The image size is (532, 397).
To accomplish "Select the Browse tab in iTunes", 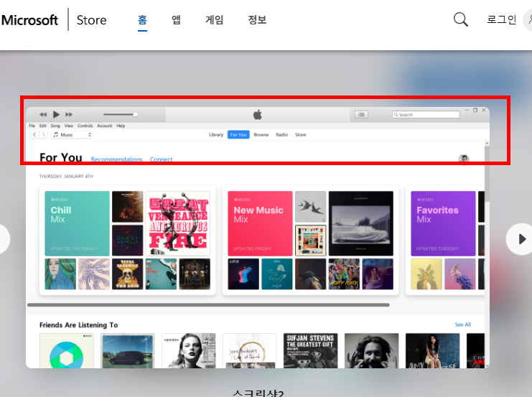I will point(261,135).
